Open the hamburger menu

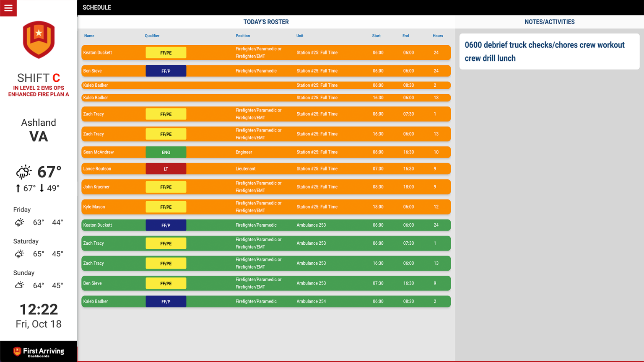[8, 8]
